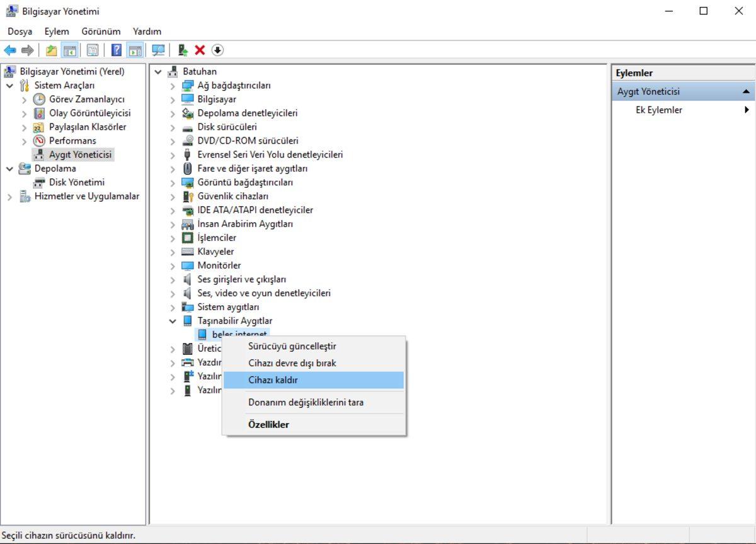Click the black down-arrow toolbar icon
756x544 pixels.
[x=217, y=50]
